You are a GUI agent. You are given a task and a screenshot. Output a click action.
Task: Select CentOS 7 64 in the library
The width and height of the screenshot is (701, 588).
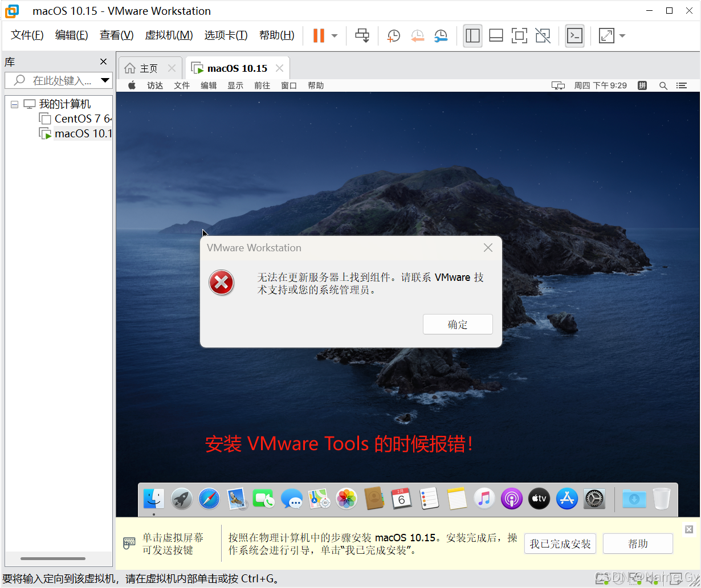[75, 119]
